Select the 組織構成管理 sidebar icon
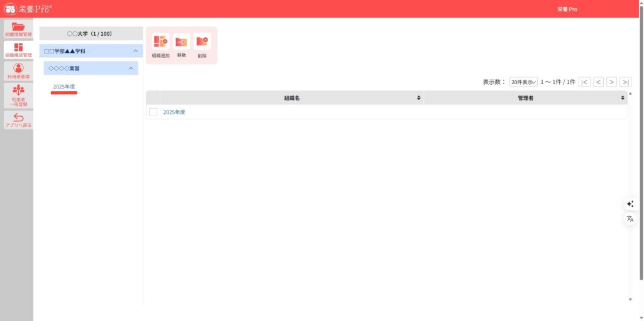This screenshot has height=321, width=644. [x=18, y=50]
